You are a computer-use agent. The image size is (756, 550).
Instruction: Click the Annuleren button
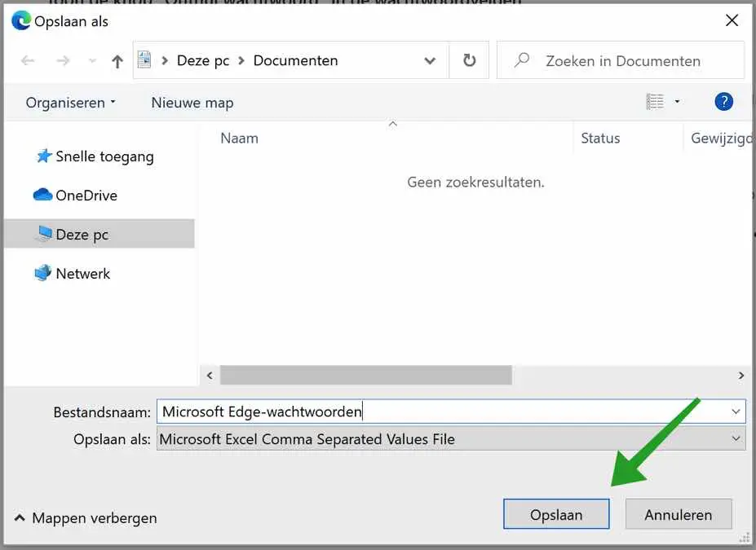point(679,514)
